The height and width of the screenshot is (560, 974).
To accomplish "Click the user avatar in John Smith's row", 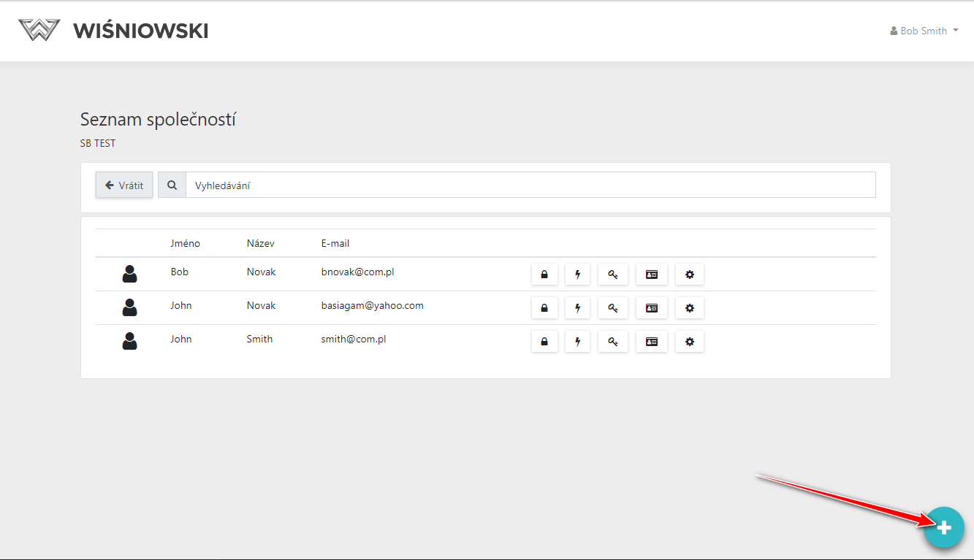I will coord(129,342).
